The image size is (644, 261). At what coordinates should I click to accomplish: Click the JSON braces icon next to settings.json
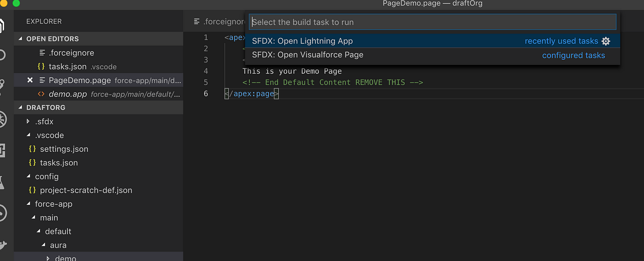click(32, 149)
